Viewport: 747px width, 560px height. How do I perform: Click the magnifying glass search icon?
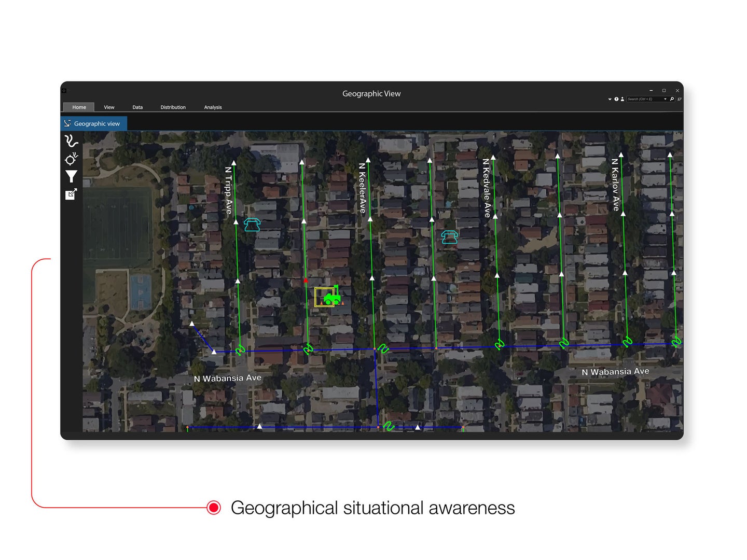(672, 99)
